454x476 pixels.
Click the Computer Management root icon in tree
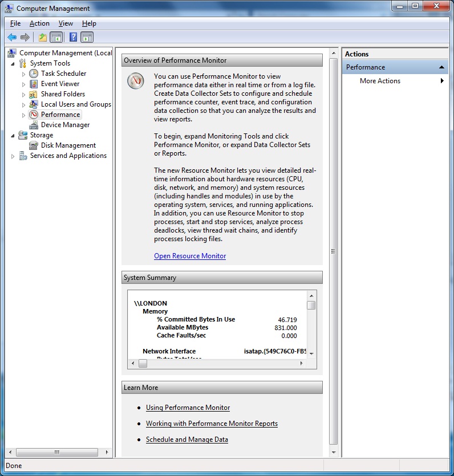click(x=12, y=53)
